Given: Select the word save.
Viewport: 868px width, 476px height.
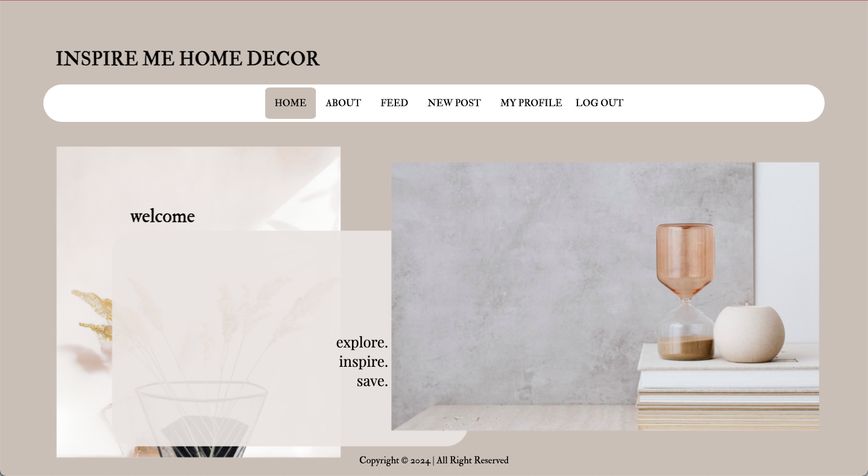Looking at the screenshot, I should coord(372,381).
